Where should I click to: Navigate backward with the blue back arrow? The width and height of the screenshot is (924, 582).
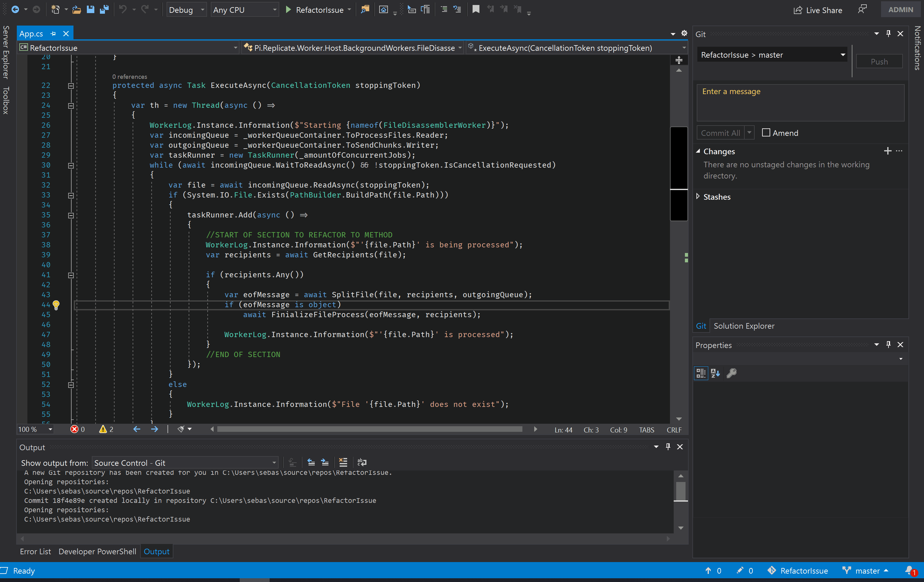15,10
